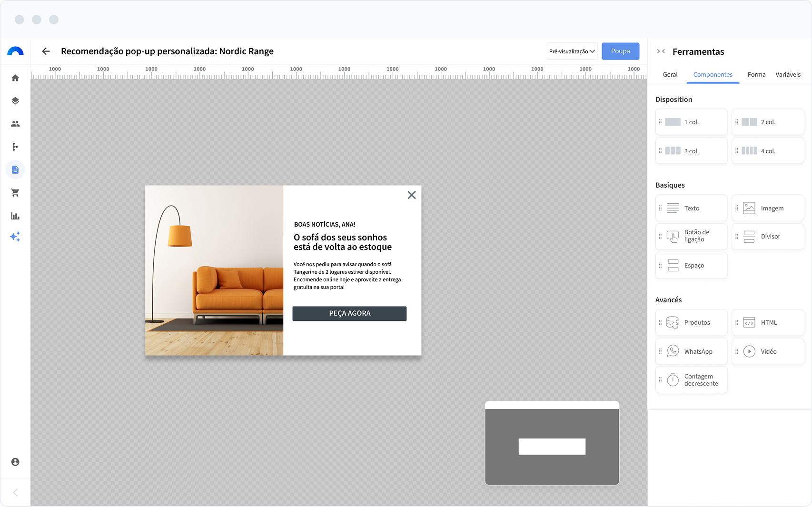The height and width of the screenshot is (507, 812).
Task: Switch to the Variáveis tab
Action: point(788,75)
